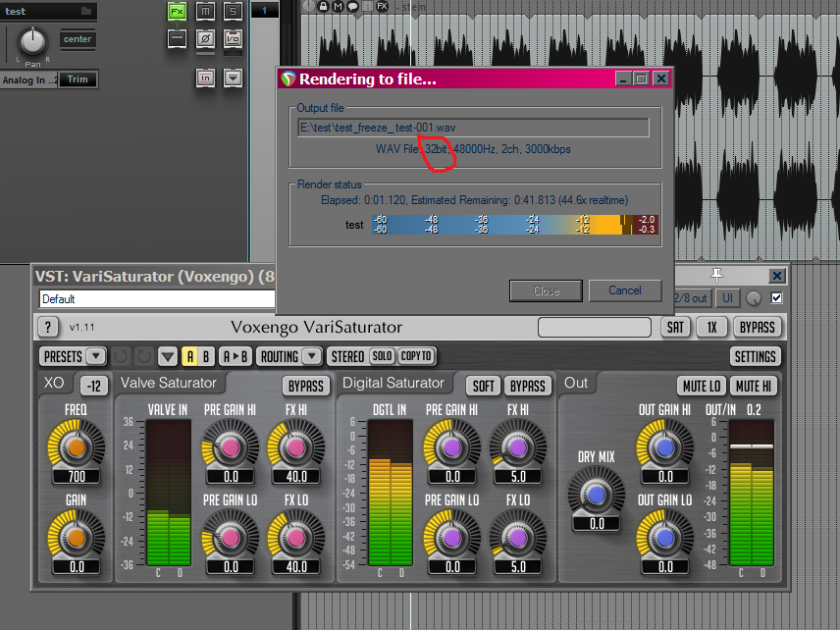Toggle the green FX button on track test

(x=178, y=12)
